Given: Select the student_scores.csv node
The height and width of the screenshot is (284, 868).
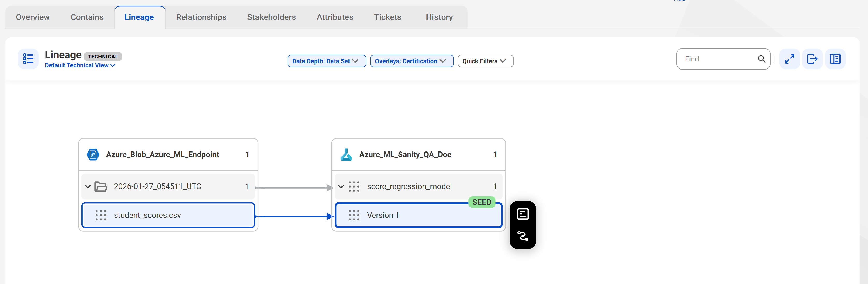Looking at the screenshot, I should click(x=168, y=215).
